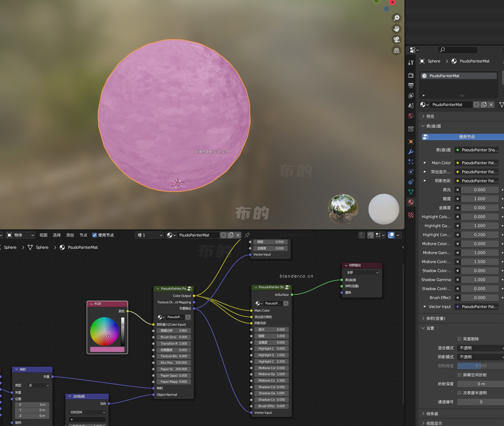
Task: Open Mapping node type dropdown showing 点
Action: [38, 385]
